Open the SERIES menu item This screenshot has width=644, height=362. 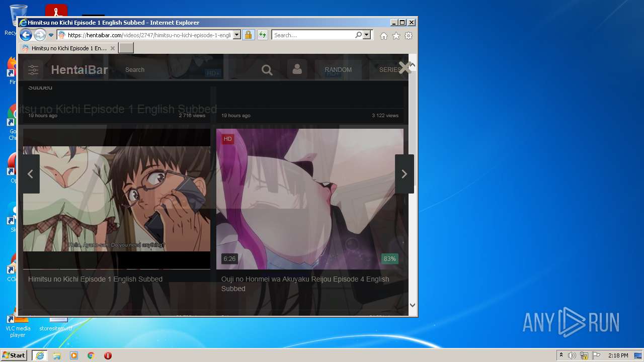(389, 70)
